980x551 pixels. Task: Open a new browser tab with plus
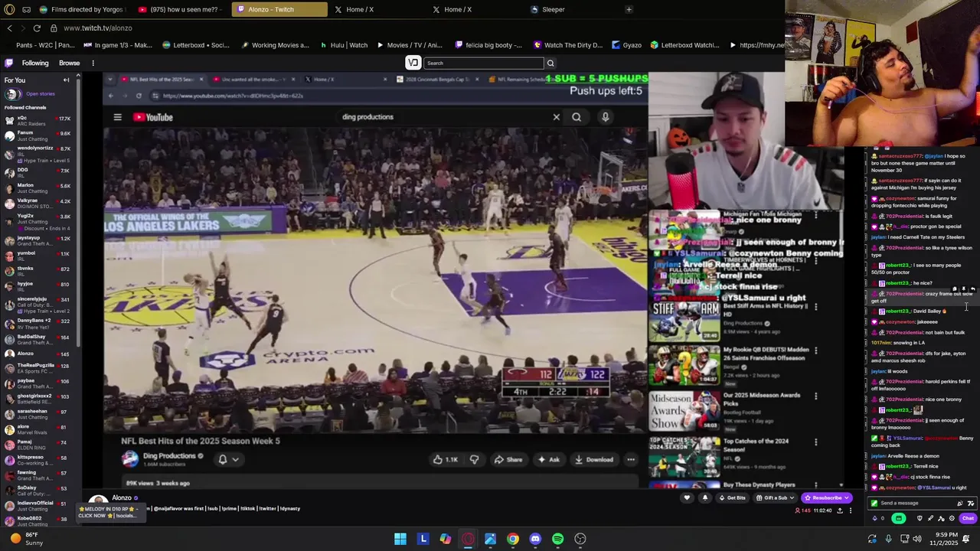(629, 9)
